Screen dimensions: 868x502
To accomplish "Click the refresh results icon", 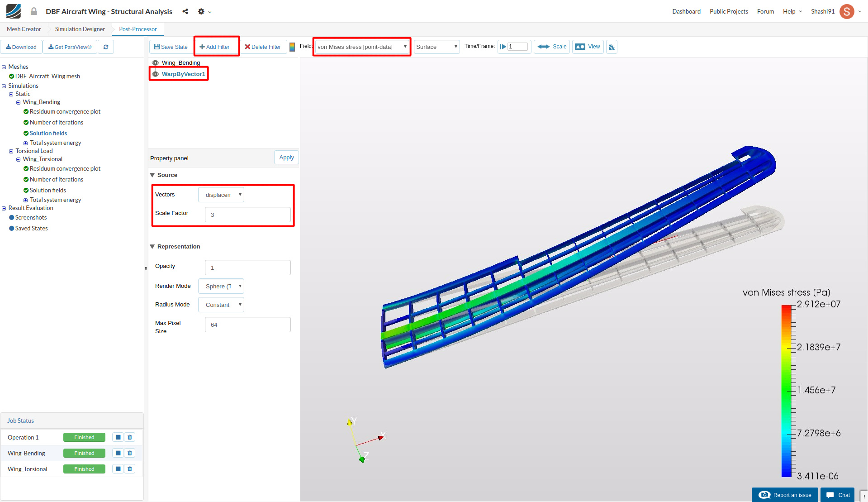I will [x=106, y=47].
